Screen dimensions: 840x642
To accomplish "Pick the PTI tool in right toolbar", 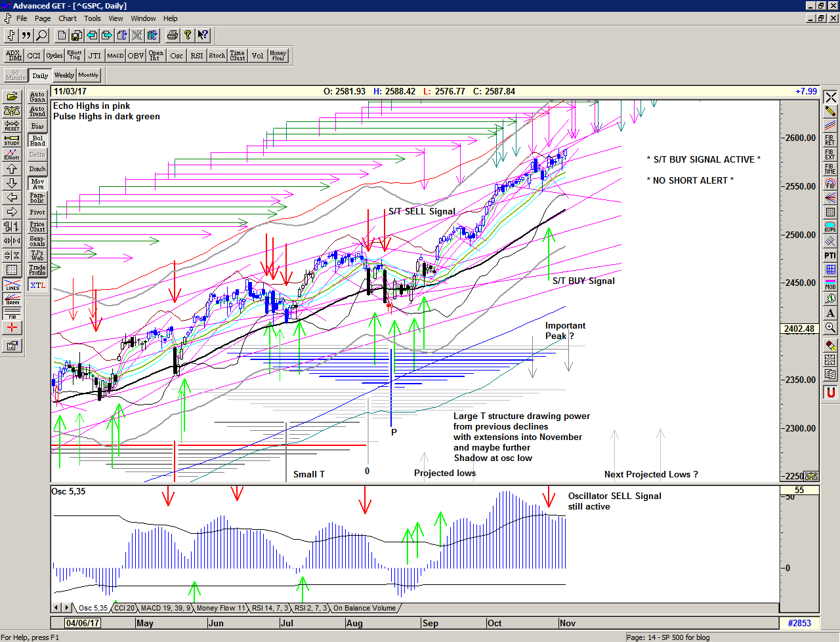I will tap(830, 255).
